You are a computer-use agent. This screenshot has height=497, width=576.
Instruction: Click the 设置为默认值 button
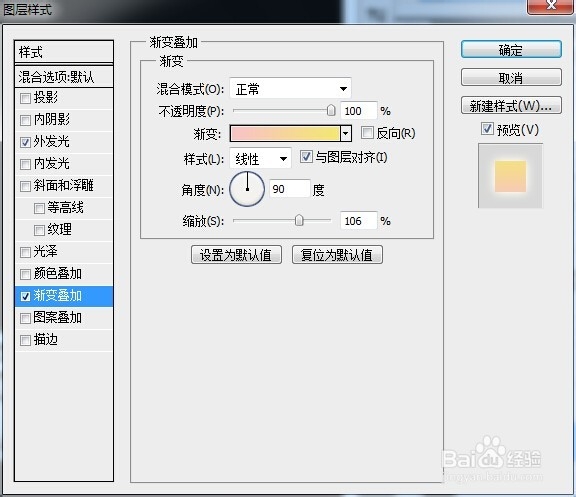[x=236, y=255]
